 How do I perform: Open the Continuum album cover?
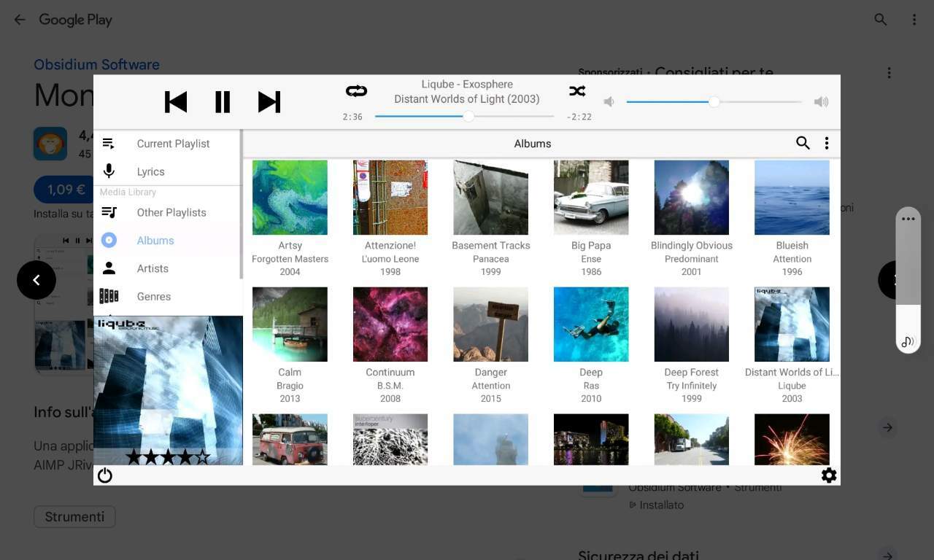tap(390, 324)
